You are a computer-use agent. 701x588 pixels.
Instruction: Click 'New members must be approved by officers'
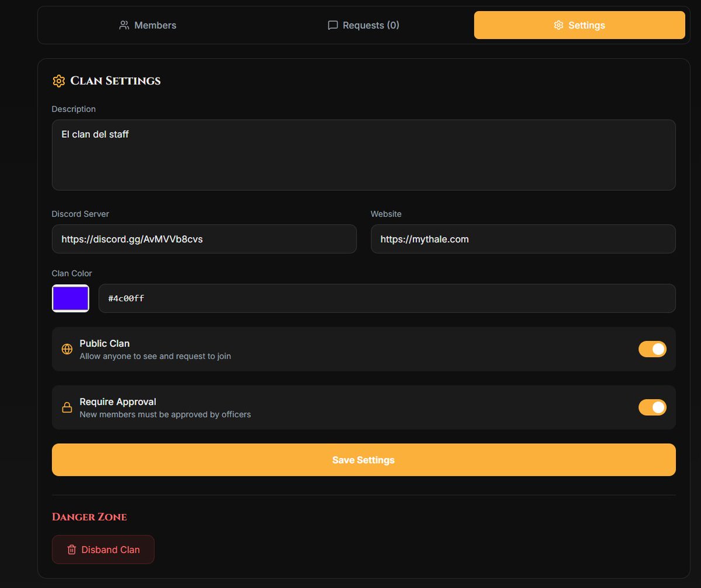pyautogui.click(x=165, y=415)
